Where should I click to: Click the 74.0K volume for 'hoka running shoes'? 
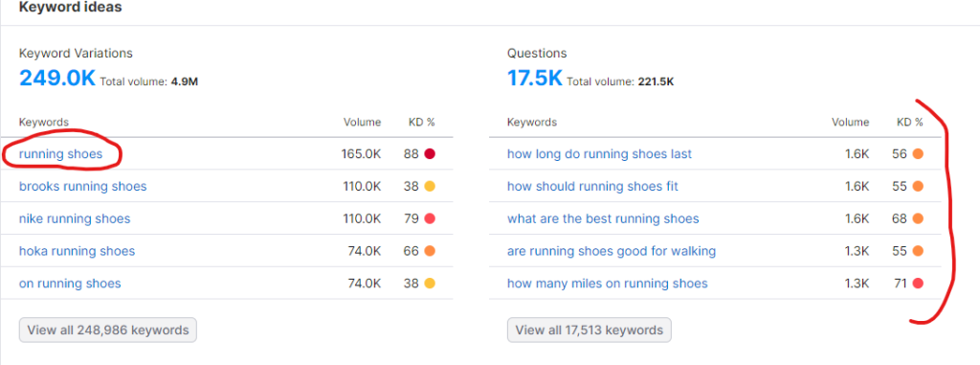364,252
